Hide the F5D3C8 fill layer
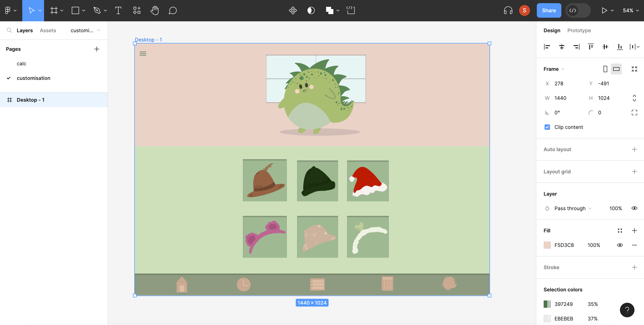The height and width of the screenshot is (325, 644). click(620, 245)
